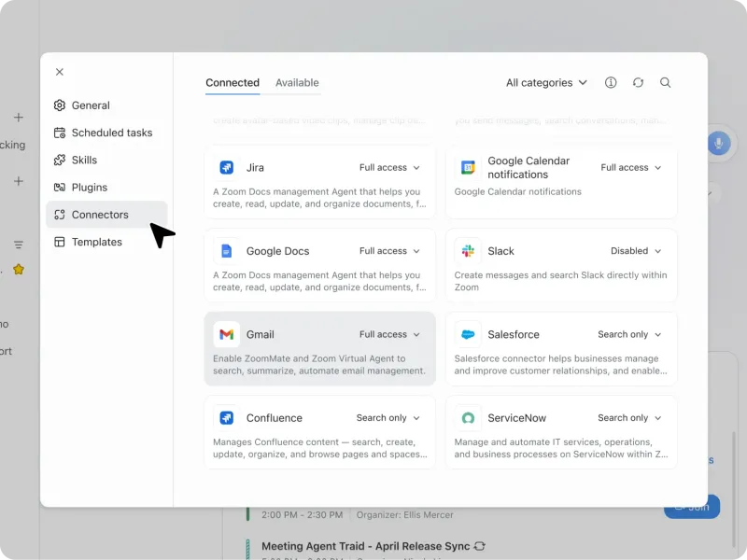
Task: Close the settings dialog with the X icon
Action: (60, 72)
